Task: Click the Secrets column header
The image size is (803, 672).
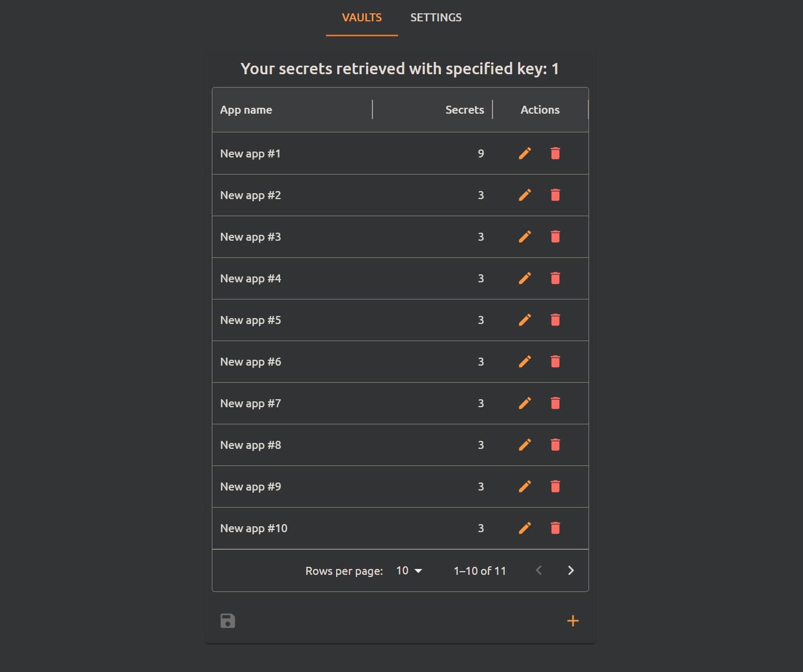Action: pos(464,109)
